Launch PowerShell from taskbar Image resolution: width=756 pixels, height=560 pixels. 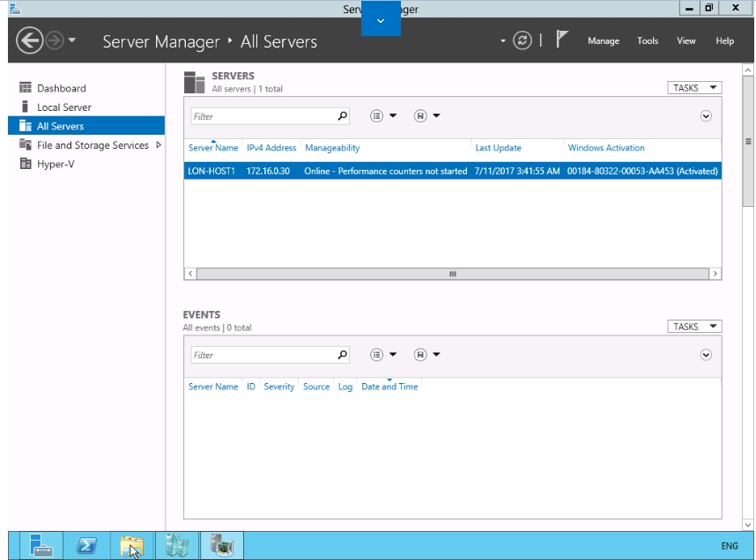(86, 546)
